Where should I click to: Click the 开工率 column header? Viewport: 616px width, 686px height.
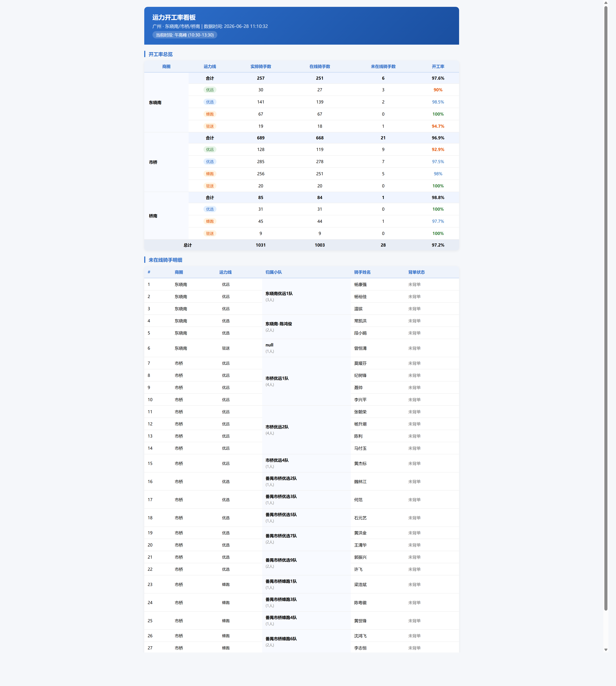438,67
